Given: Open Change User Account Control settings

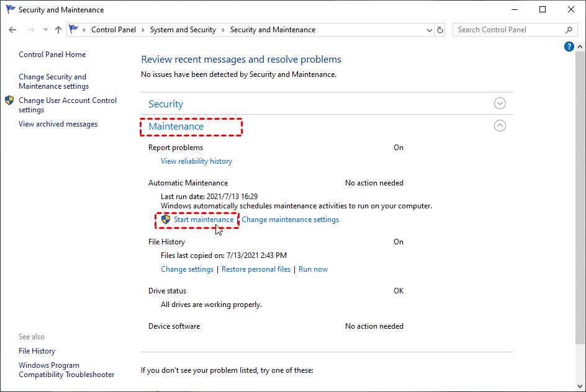Looking at the screenshot, I should click(67, 105).
